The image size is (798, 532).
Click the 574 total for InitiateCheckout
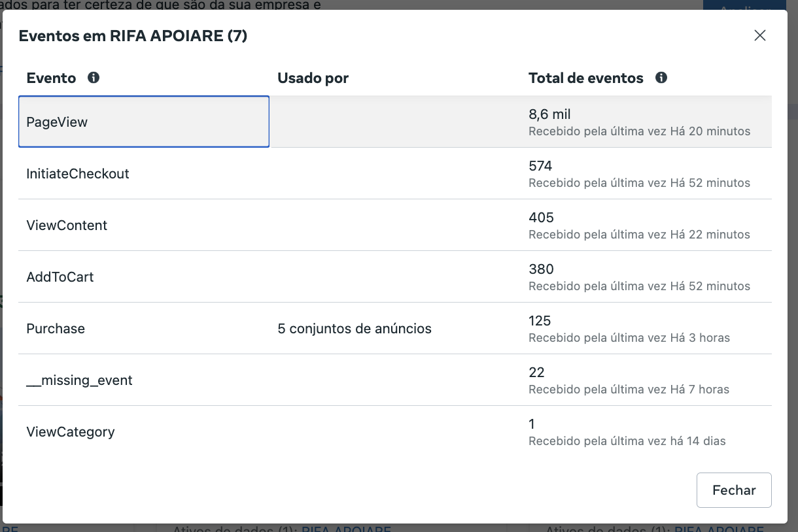pos(540,166)
